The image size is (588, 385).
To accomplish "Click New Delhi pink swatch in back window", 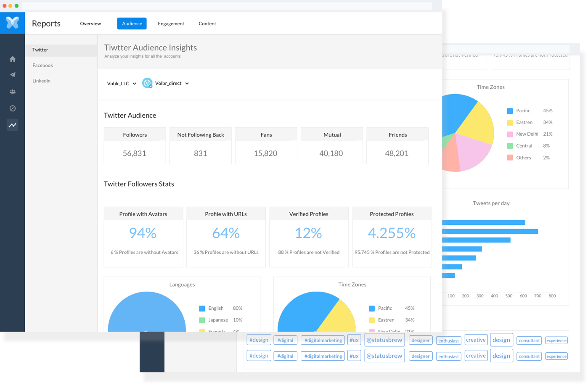I will coord(510,134).
